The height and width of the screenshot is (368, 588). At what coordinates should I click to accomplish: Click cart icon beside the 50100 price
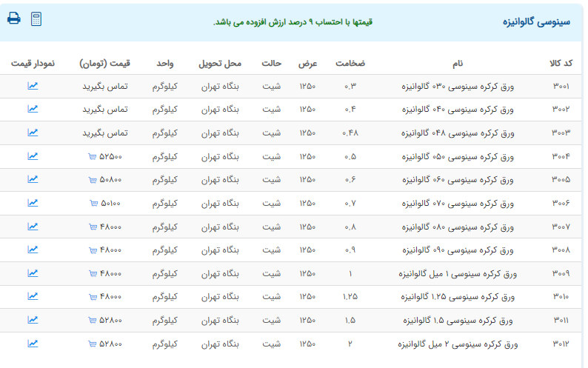click(x=93, y=203)
